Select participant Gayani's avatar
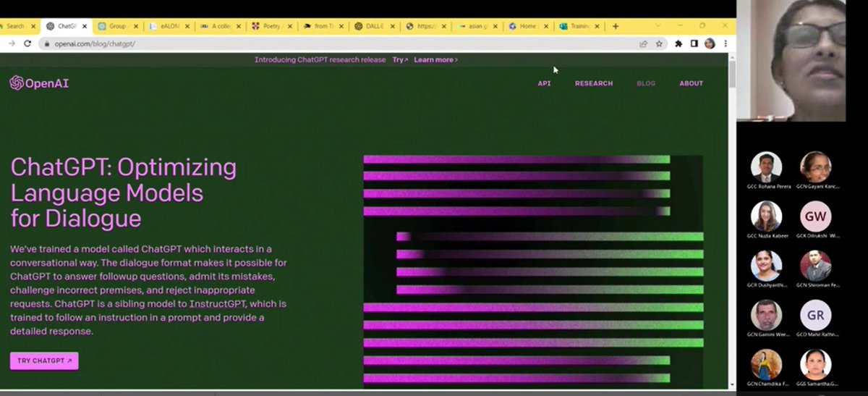868x396 pixels. pyautogui.click(x=816, y=167)
